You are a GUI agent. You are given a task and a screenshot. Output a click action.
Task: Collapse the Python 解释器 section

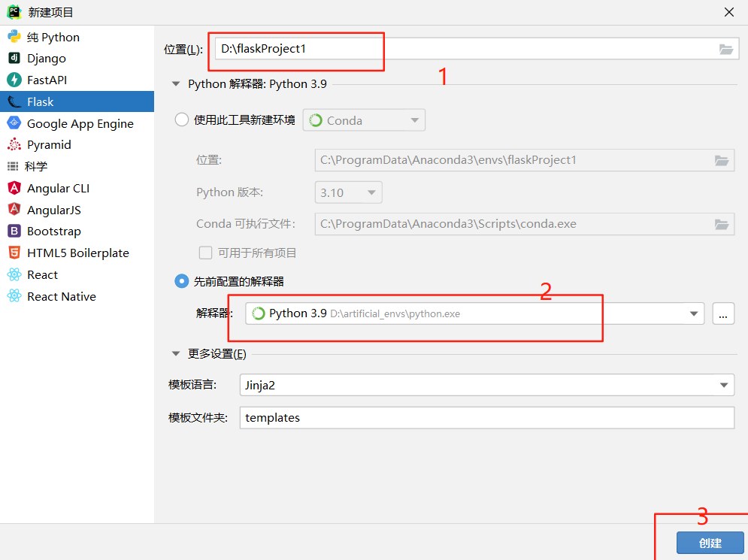click(x=176, y=84)
